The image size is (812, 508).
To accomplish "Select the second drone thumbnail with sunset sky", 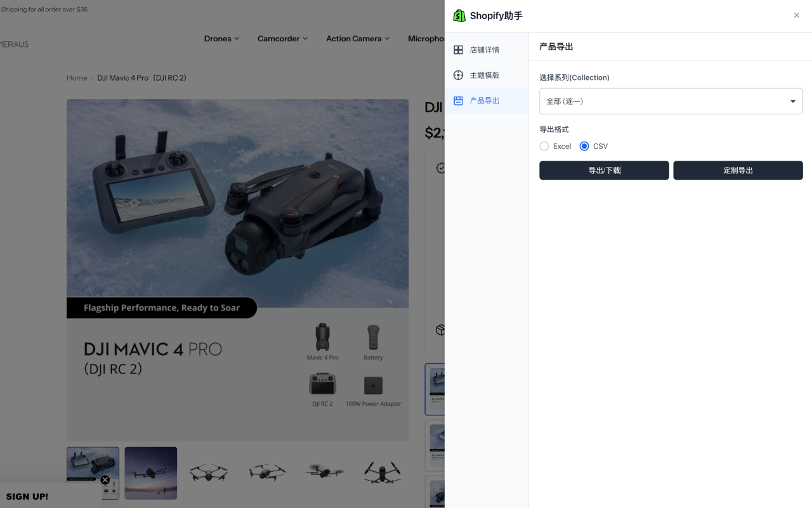I will coord(151,473).
